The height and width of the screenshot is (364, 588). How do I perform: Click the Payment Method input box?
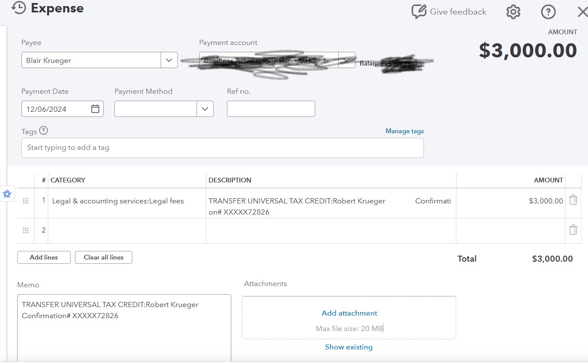(x=155, y=109)
